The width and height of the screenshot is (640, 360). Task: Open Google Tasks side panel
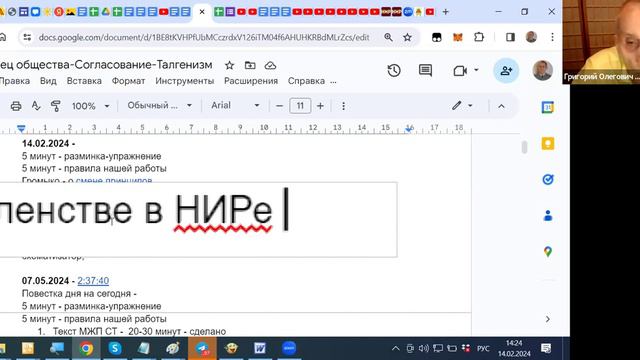548,180
